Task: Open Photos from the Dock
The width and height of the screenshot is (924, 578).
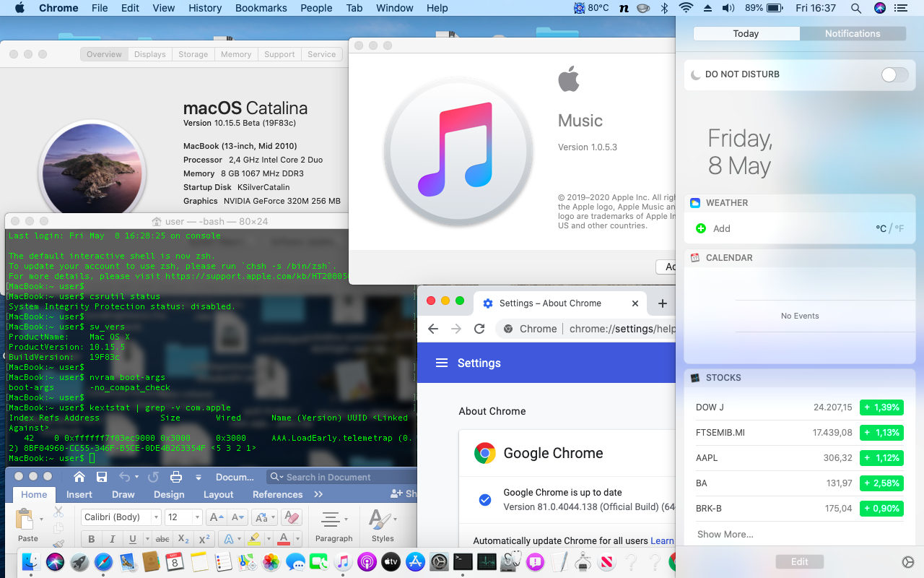Action: pyautogui.click(x=271, y=561)
